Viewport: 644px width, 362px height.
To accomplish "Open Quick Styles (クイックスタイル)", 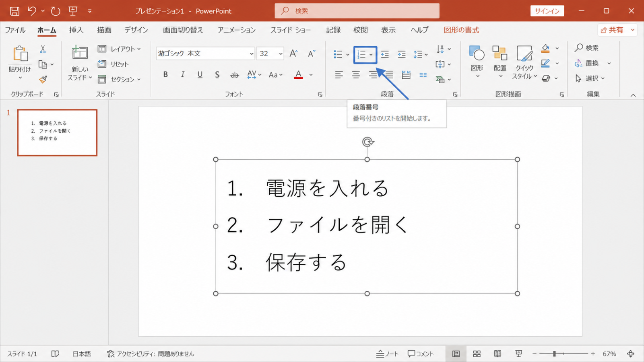I will click(x=524, y=62).
